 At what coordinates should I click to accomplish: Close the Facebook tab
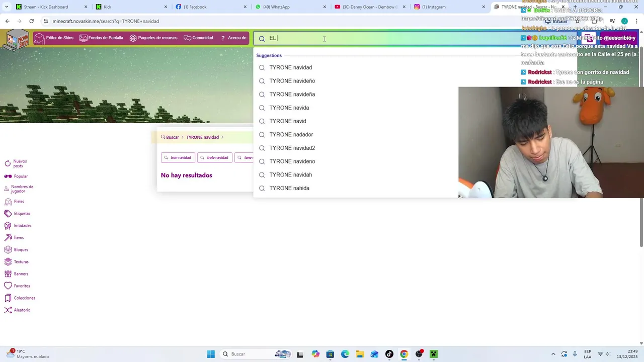[x=245, y=7]
